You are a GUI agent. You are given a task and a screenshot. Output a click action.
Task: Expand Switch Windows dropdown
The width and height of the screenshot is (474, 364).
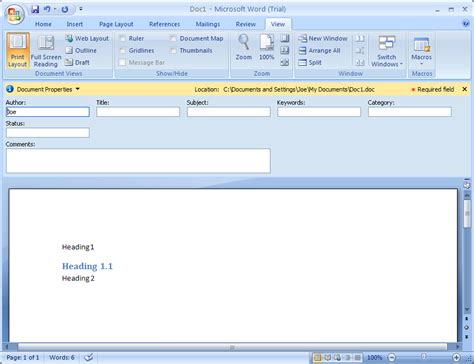387,51
